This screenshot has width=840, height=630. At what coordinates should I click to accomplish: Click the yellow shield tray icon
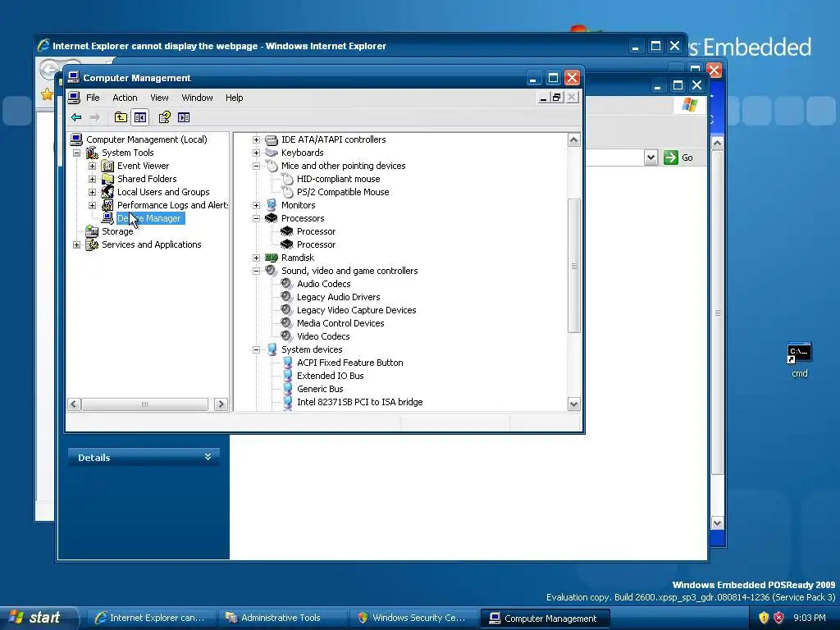(764, 618)
